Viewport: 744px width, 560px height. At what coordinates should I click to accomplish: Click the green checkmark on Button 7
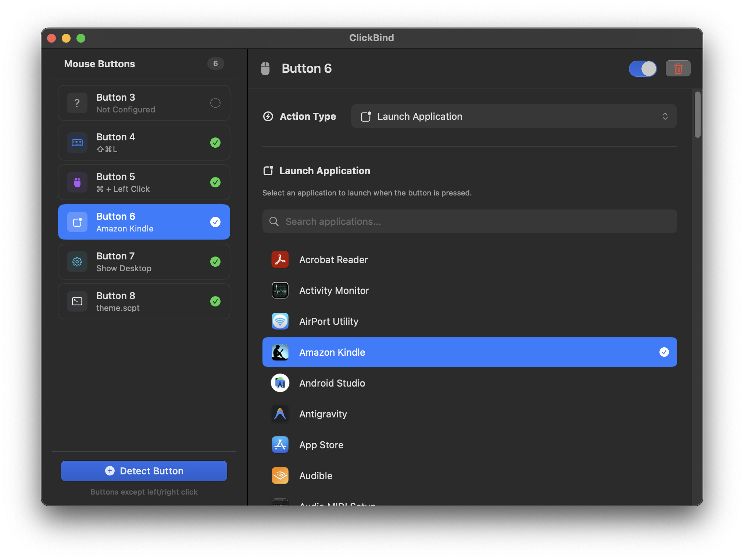tap(215, 262)
